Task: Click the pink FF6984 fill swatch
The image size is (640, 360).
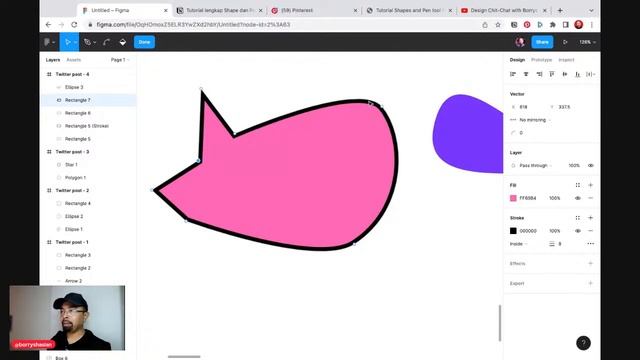Action: coord(513,198)
